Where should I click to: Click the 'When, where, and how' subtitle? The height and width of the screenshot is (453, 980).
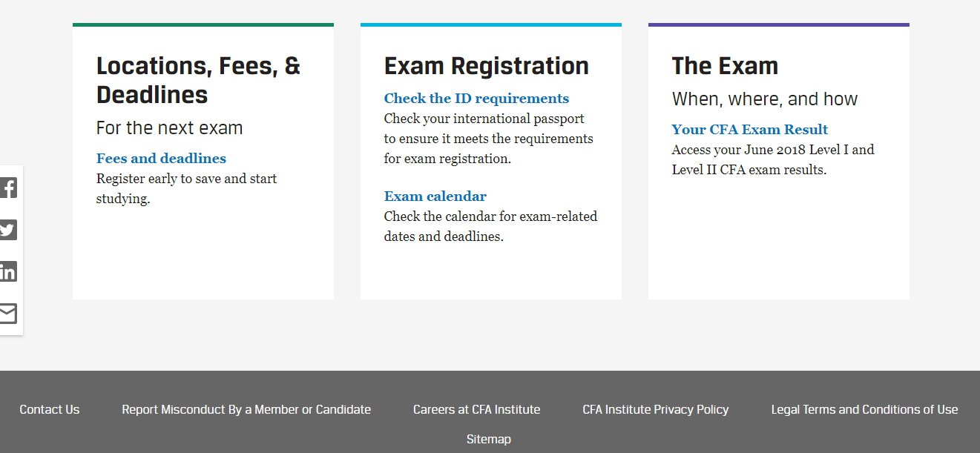click(x=765, y=99)
